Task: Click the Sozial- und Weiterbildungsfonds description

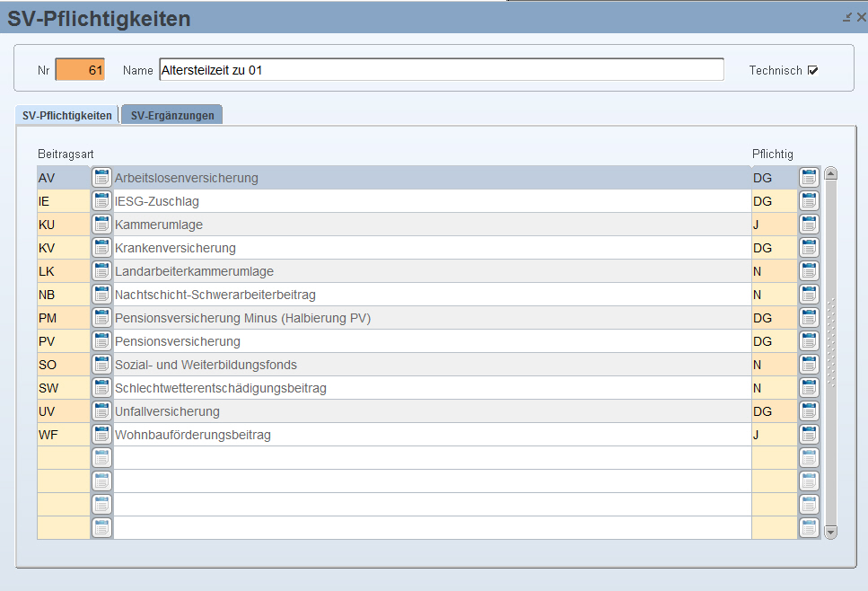Action: pyautogui.click(x=206, y=365)
